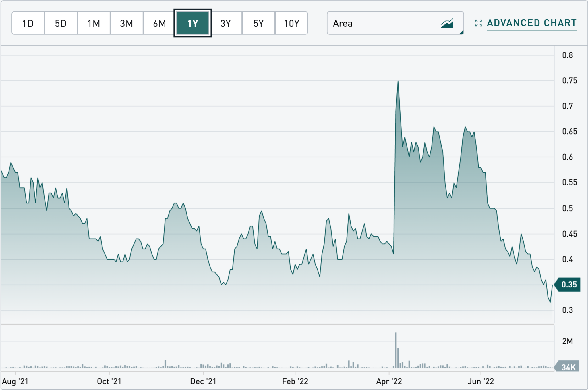Click the 0.45 price axis value

[570, 234]
